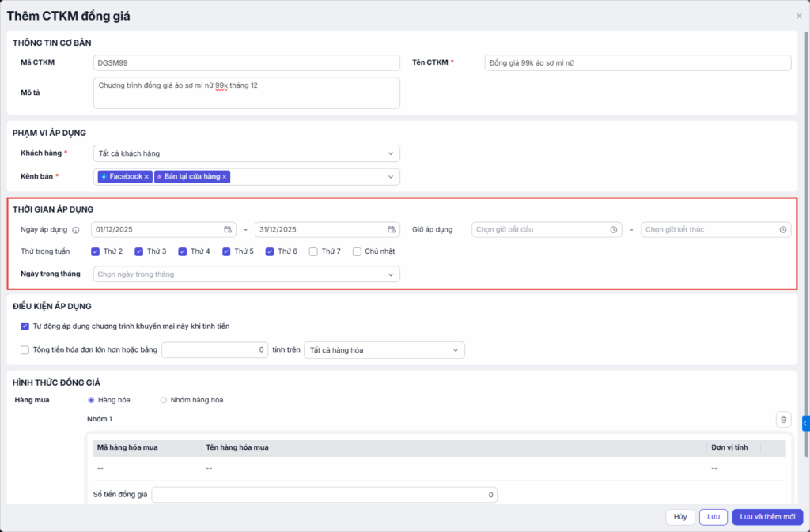Select Nhóm hàng hóa radio option

(x=164, y=400)
